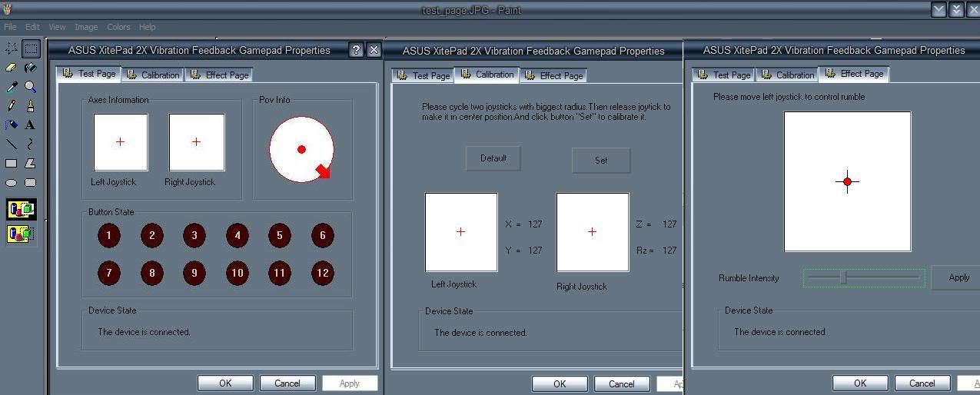Click the Default button on Calibration page
980x395 pixels.
(x=493, y=158)
